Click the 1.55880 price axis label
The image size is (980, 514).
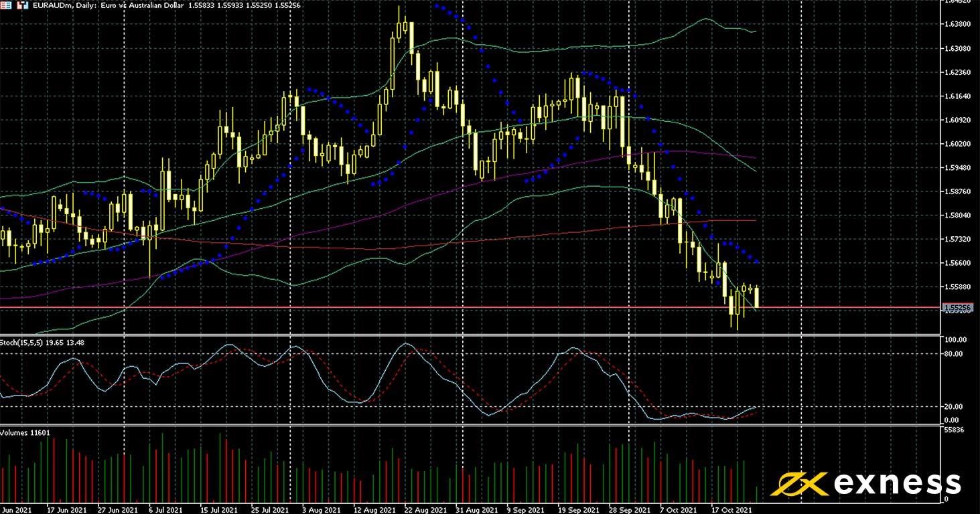click(x=957, y=287)
